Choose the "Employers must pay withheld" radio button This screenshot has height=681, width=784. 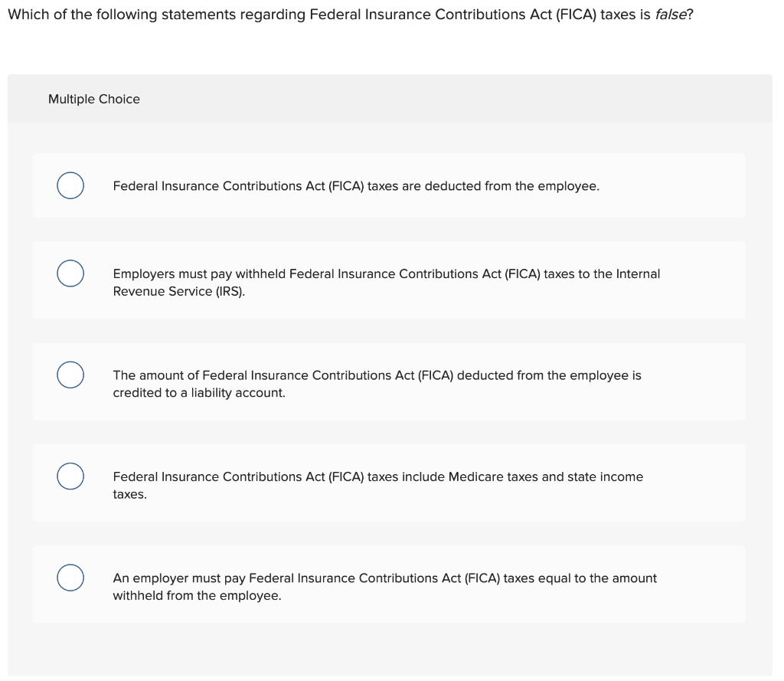point(70,273)
